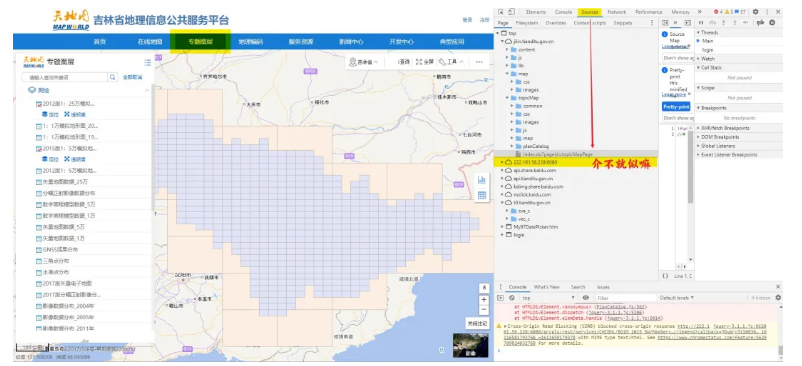This screenshot has height=366, width=802.
Task: Click the 全部取消 link in layer panel
Action: click(x=132, y=77)
